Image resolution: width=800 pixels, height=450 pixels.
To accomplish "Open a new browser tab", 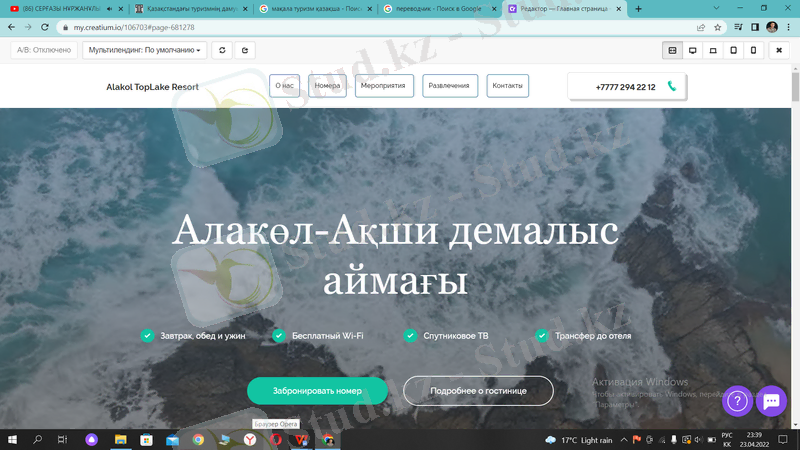I will click(x=638, y=9).
